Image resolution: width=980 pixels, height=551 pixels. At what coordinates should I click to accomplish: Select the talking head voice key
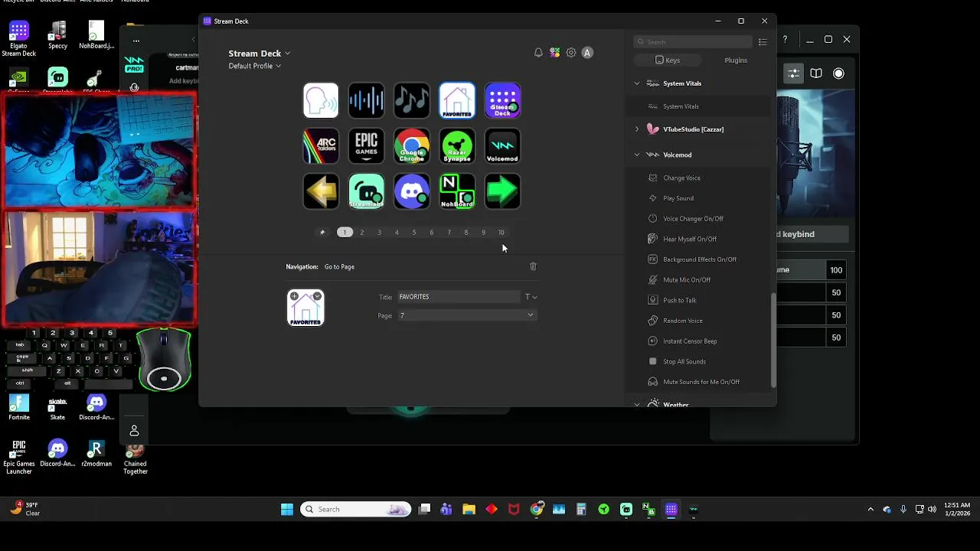tap(321, 101)
